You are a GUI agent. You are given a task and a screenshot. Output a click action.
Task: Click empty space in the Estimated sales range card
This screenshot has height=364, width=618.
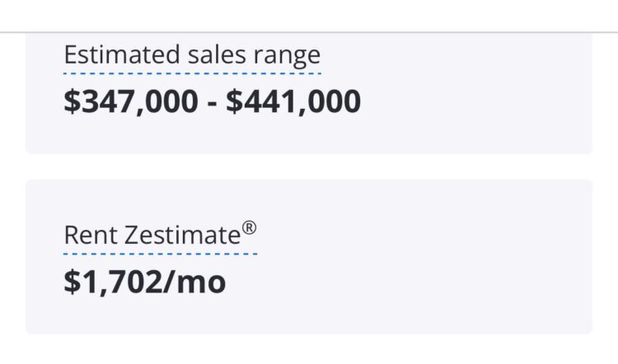[473, 95]
